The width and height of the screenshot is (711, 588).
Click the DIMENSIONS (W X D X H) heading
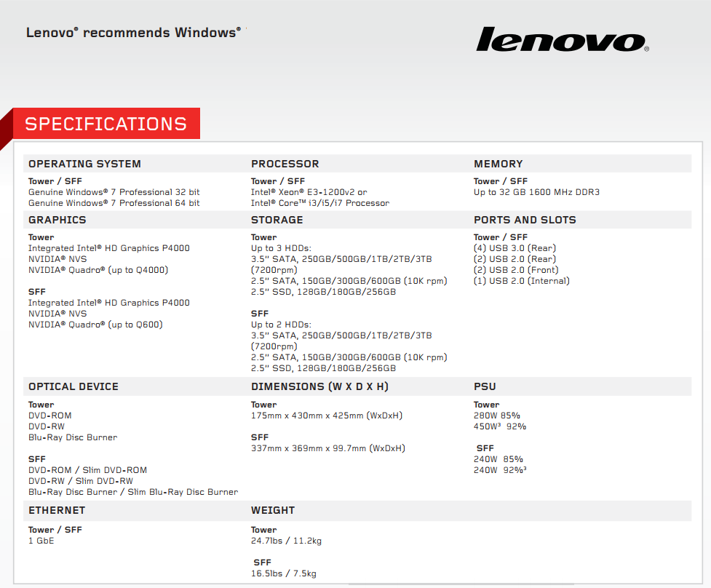319,386
